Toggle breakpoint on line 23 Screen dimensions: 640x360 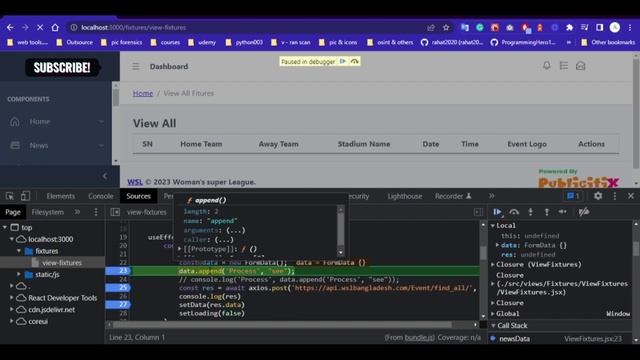118,271
